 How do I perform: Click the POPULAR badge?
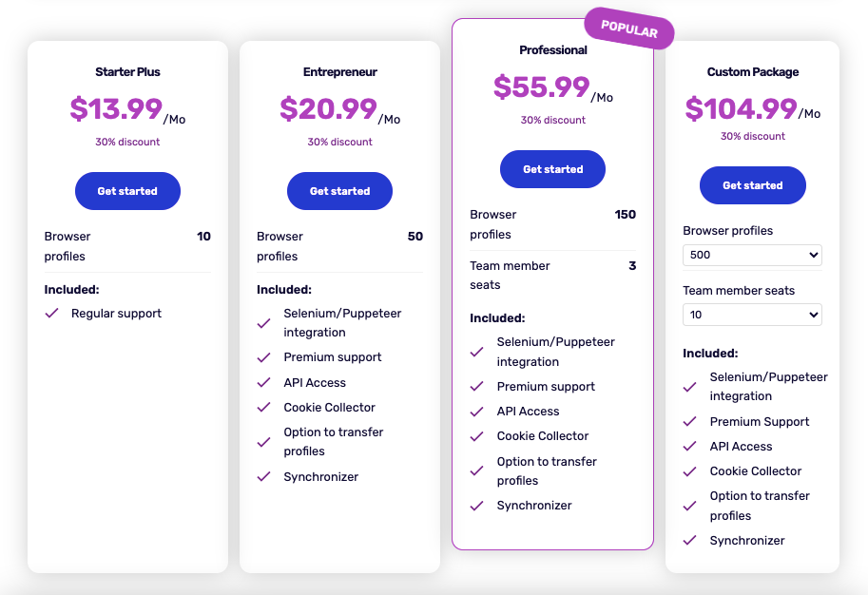pos(628,29)
